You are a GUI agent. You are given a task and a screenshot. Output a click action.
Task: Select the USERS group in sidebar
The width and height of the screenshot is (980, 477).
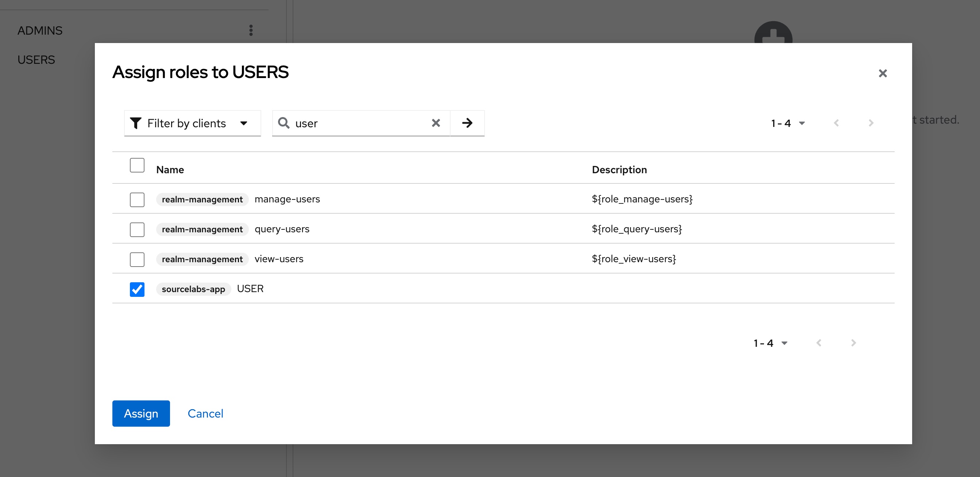(36, 60)
